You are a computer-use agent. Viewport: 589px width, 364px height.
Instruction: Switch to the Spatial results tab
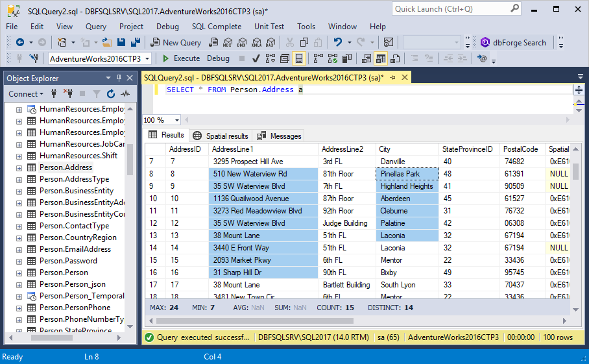click(x=221, y=136)
